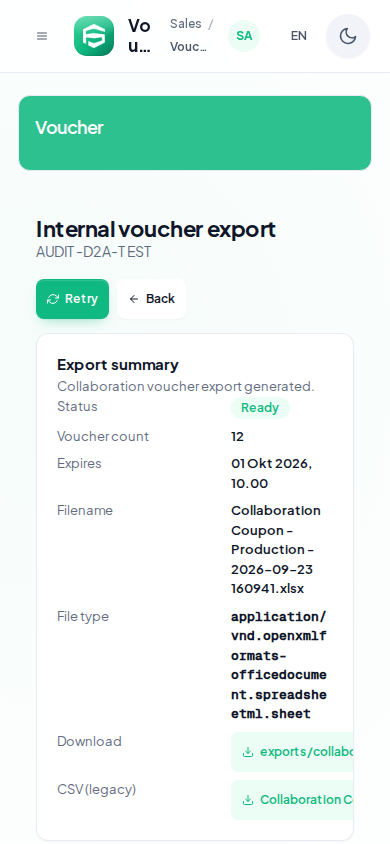Select the file type MIME text
This screenshot has height=844, width=390.
tap(279, 665)
